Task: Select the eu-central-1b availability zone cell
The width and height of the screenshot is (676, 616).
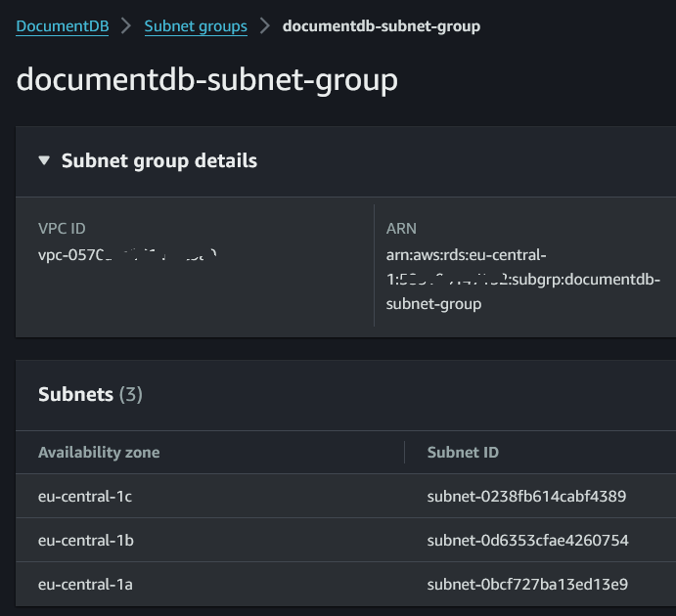Action: [86, 540]
